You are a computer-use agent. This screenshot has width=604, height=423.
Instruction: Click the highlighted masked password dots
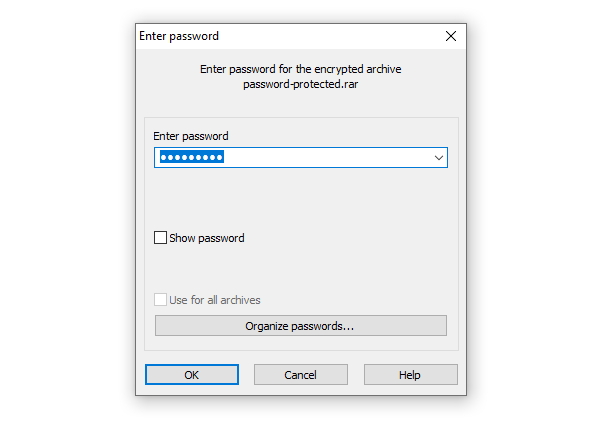[x=191, y=158]
